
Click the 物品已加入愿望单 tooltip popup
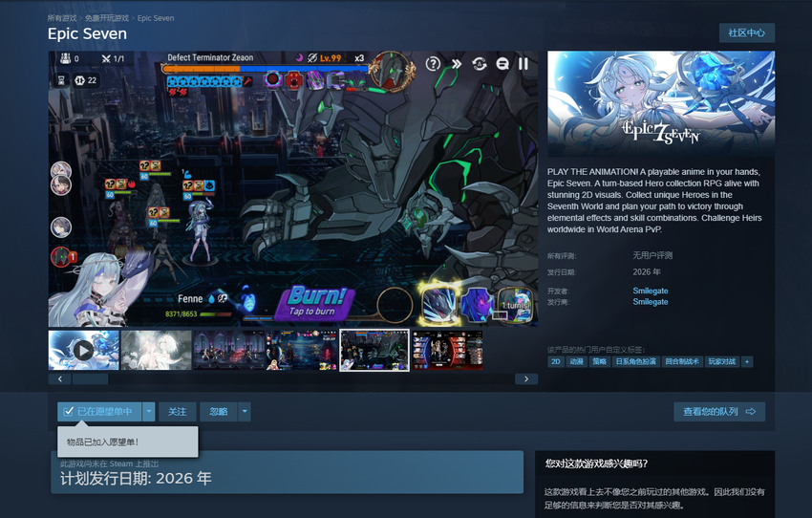(128, 442)
